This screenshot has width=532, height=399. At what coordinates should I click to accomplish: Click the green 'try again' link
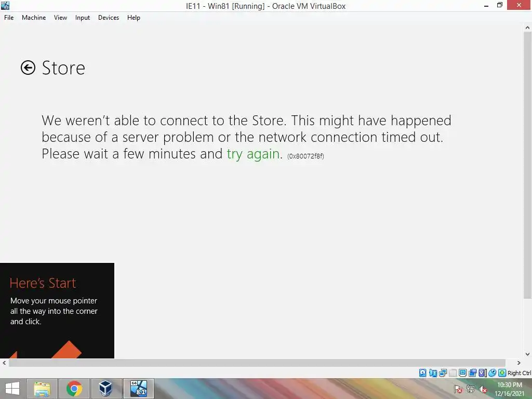(253, 154)
